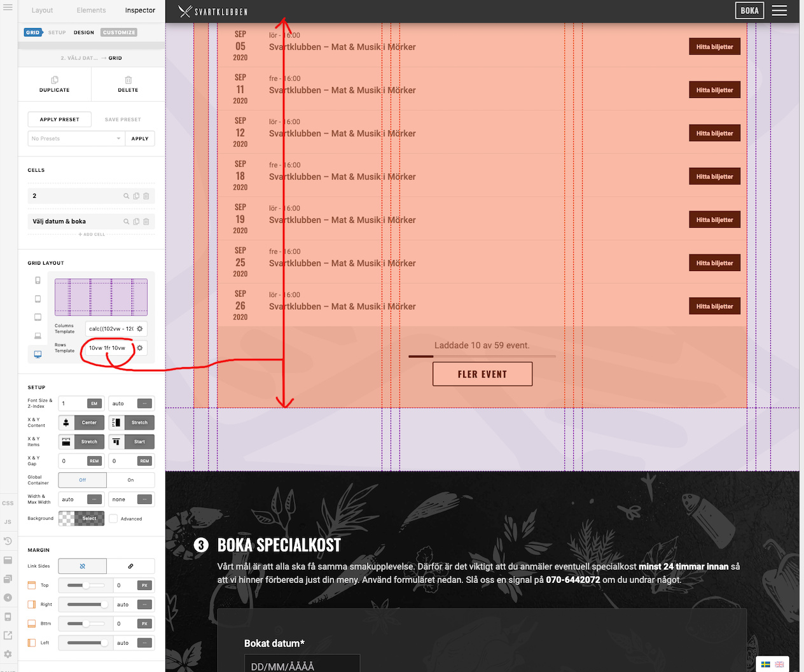Screen dimensions: 804x672
Task: Open the custom JS editor
Action: (8, 522)
